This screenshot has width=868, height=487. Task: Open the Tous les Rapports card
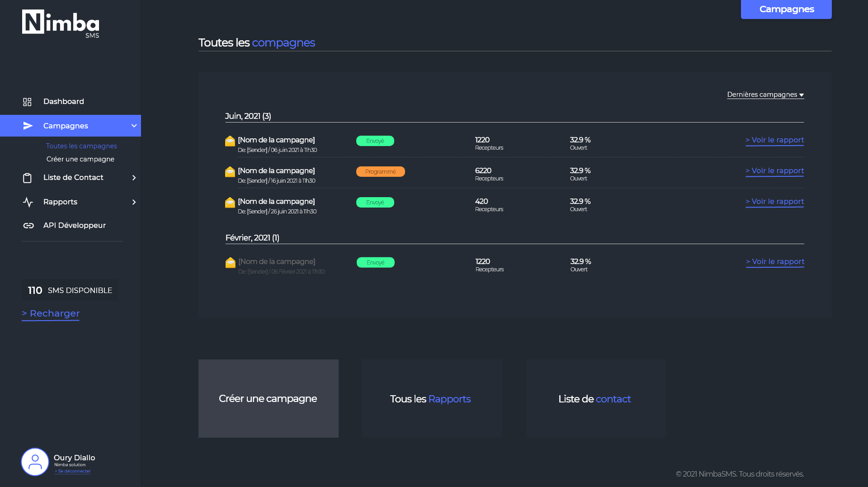coord(432,398)
